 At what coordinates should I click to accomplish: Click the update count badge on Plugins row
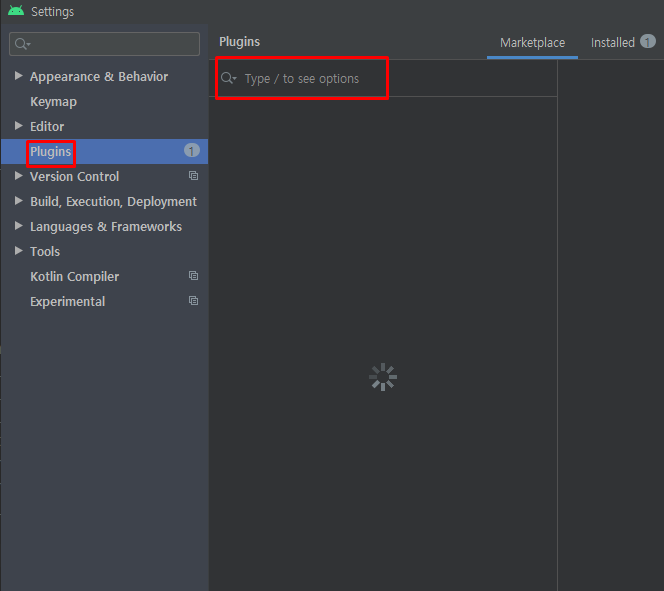click(191, 151)
